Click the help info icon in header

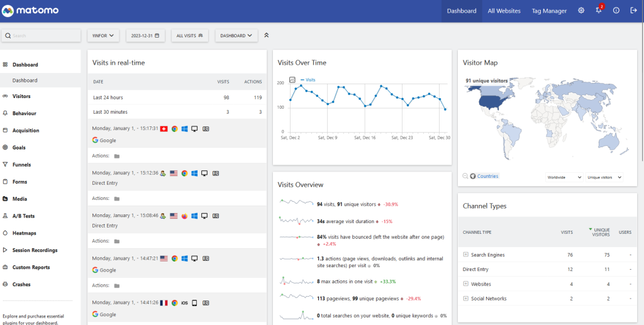(x=616, y=11)
